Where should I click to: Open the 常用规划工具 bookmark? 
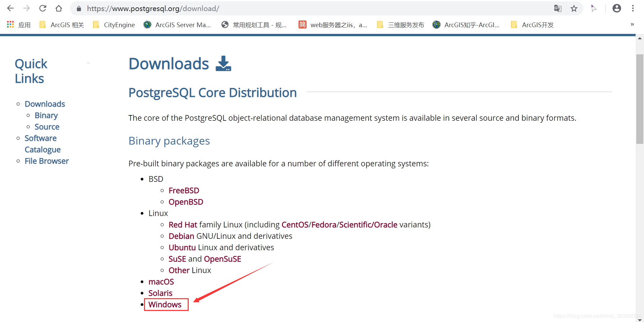point(254,25)
